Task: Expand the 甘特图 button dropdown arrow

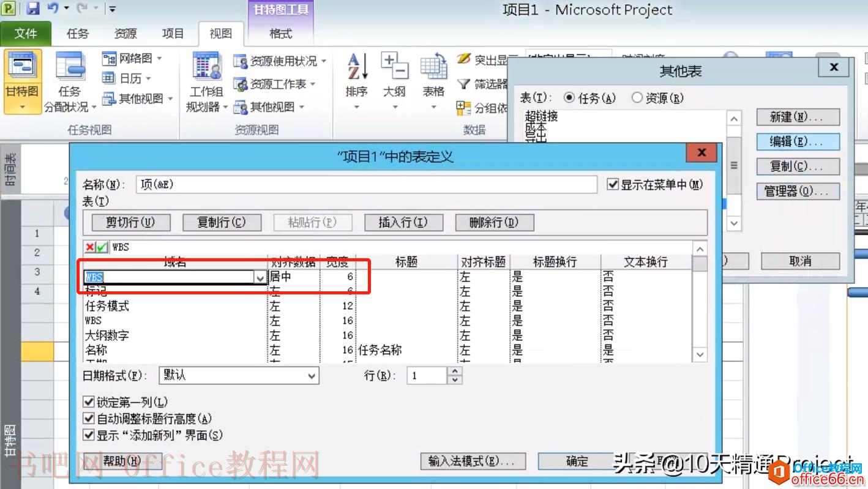Action: [23, 107]
